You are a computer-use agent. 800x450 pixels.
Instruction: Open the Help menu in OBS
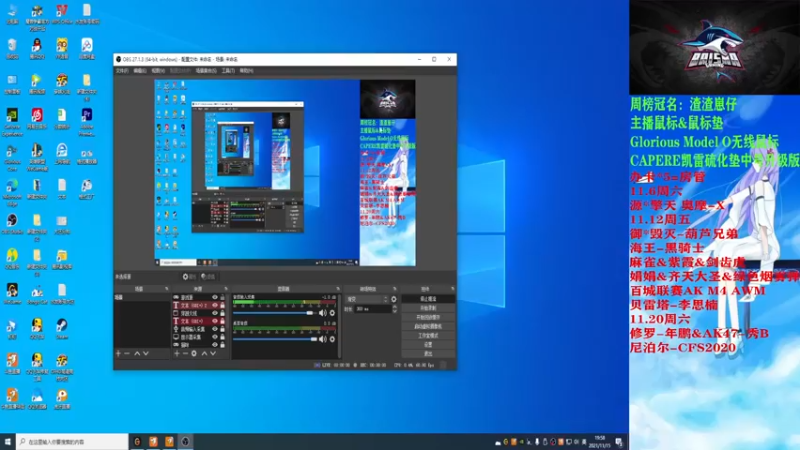coord(246,71)
